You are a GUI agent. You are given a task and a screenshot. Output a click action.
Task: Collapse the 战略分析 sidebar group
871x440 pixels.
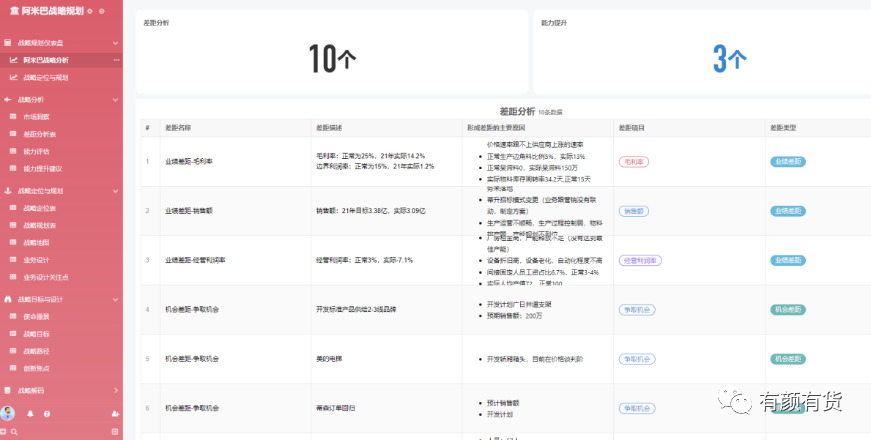(116, 100)
